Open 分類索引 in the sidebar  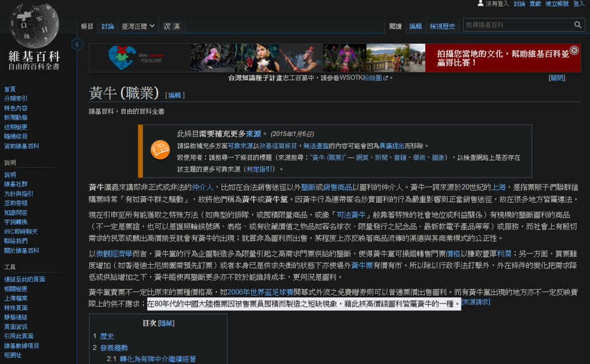tap(16, 98)
